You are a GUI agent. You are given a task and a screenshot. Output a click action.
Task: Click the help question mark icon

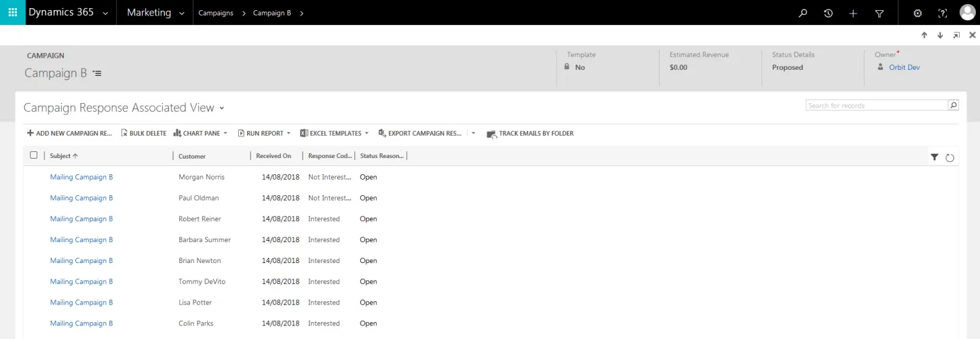(942, 13)
